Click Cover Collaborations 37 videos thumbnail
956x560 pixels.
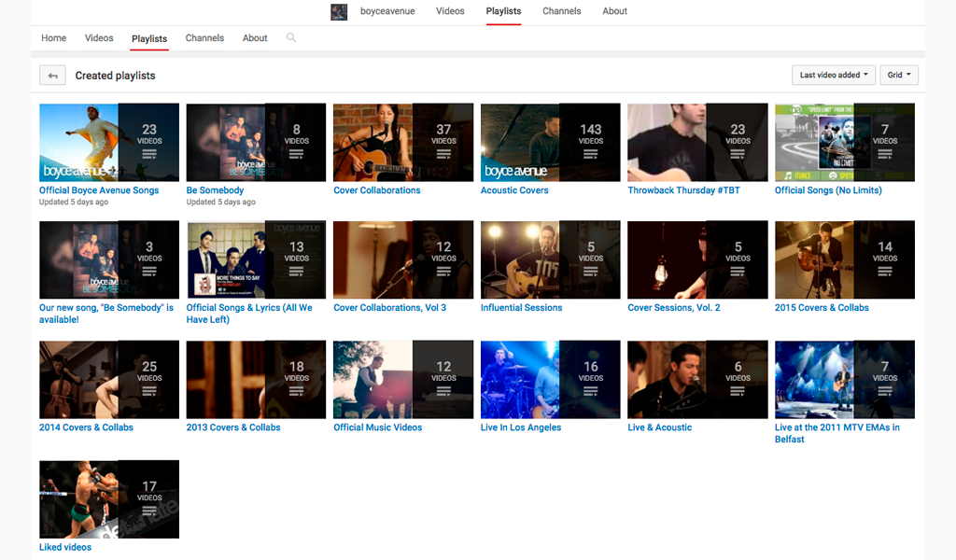pyautogui.click(x=403, y=142)
